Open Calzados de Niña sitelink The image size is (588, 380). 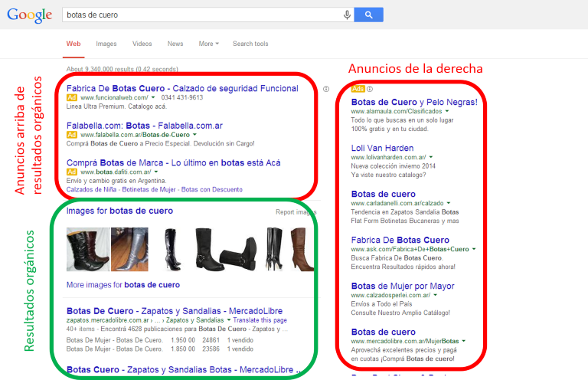click(x=92, y=189)
